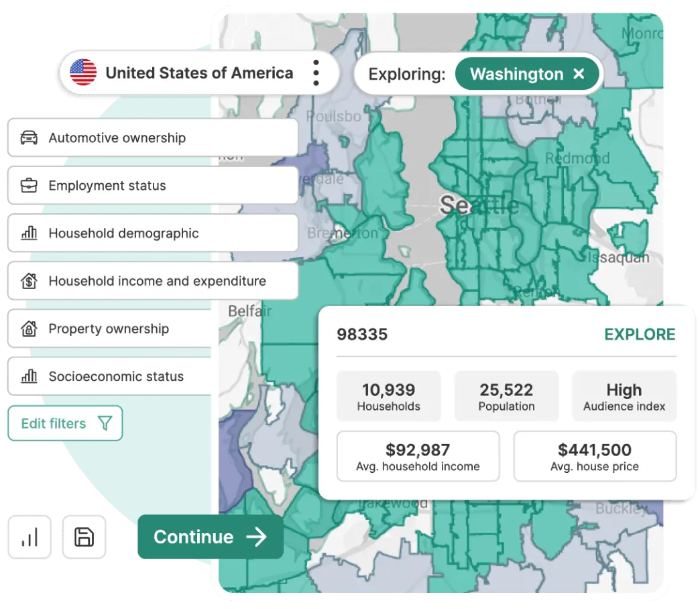
Task: Click the Poulsbo label on the map
Action: 333,117
